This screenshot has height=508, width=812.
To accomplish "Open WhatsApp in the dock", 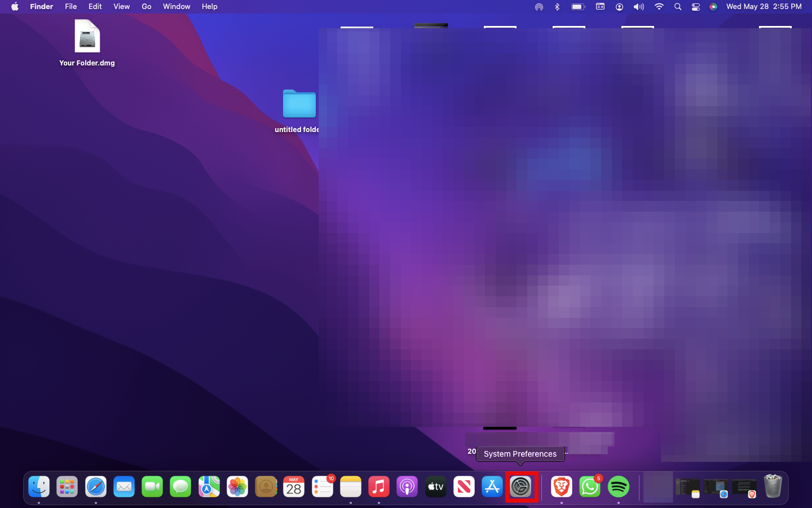I will 590,487.
